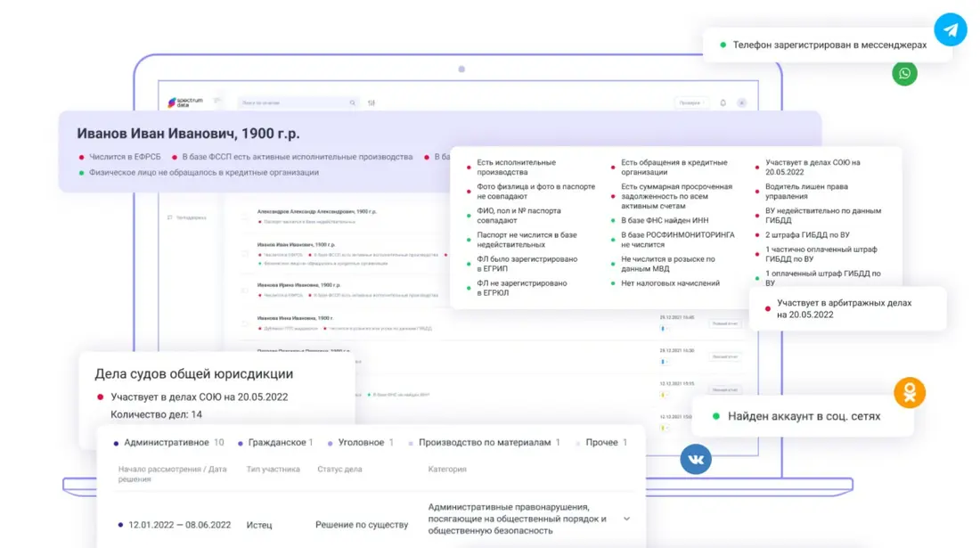The height and width of the screenshot is (548, 980).
Task: Click В базе РОСФИНМОНИТОРИНГА не числится
Action: (678, 240)
